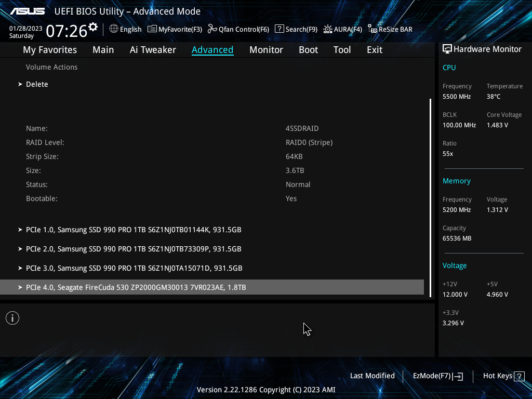The height and width of the screenshot is (399, 532).
Task: Click the +3.3V 3.296 V reading
Action: (453, 323)
